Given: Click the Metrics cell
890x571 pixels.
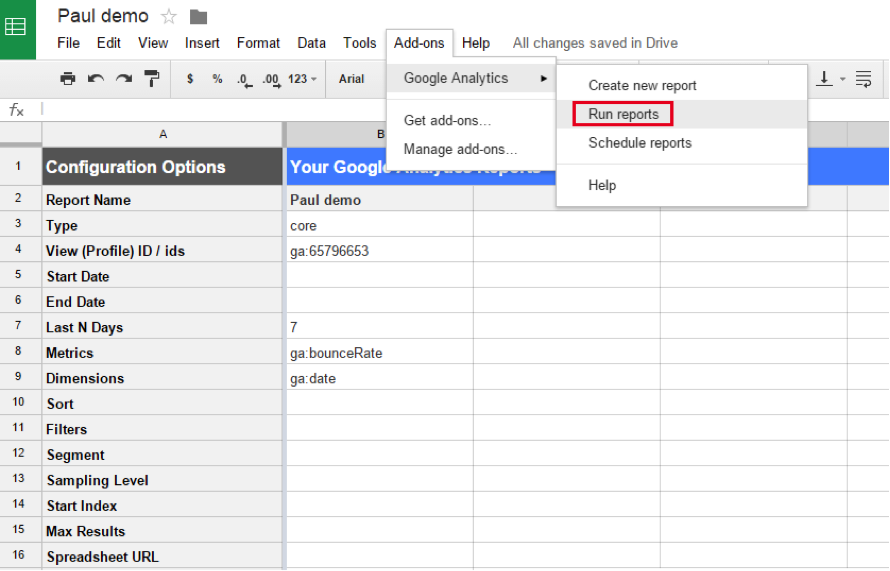Looking at the screenshot, I should click(162, 353).
